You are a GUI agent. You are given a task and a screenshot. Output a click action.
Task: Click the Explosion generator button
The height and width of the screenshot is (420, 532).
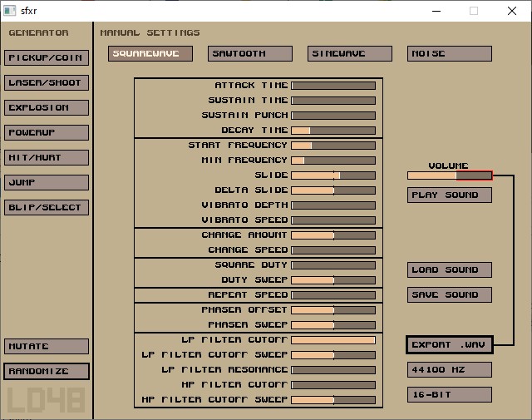47,107
